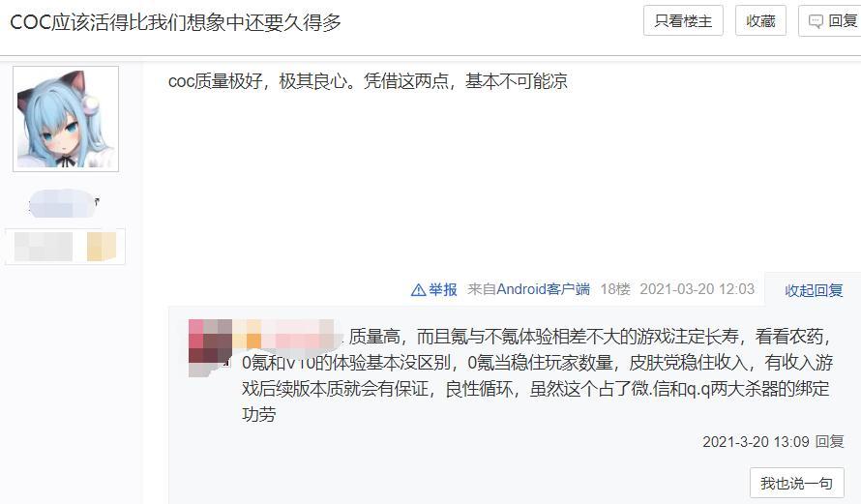
Task: Click the grey blurred level badge
Action: click(x=44, y=247)
